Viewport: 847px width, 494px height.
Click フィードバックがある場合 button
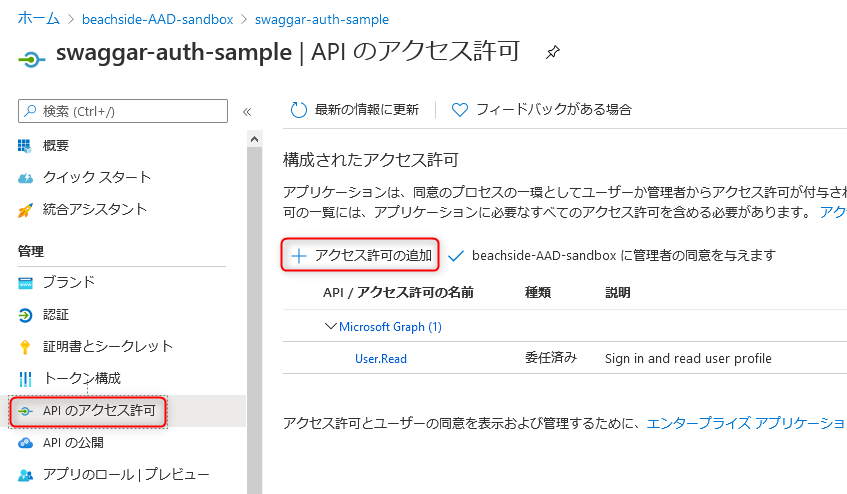(542, 110)
